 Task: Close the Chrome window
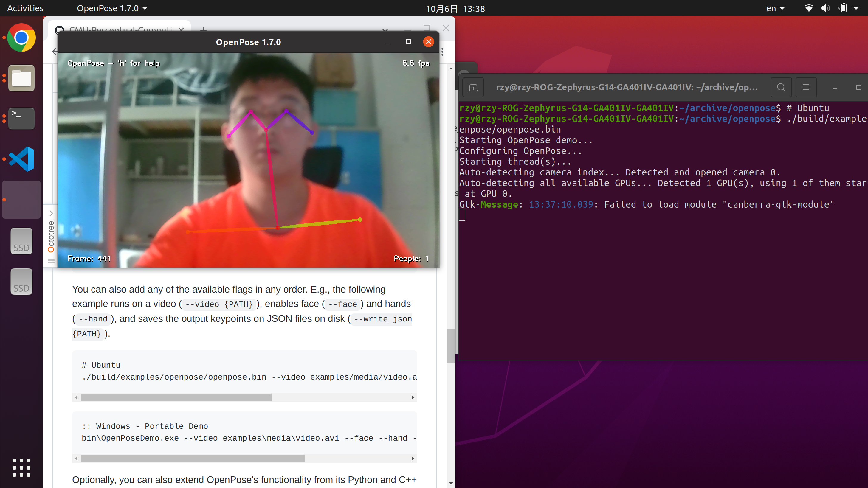pyautogui.click(x=446, y=28)
